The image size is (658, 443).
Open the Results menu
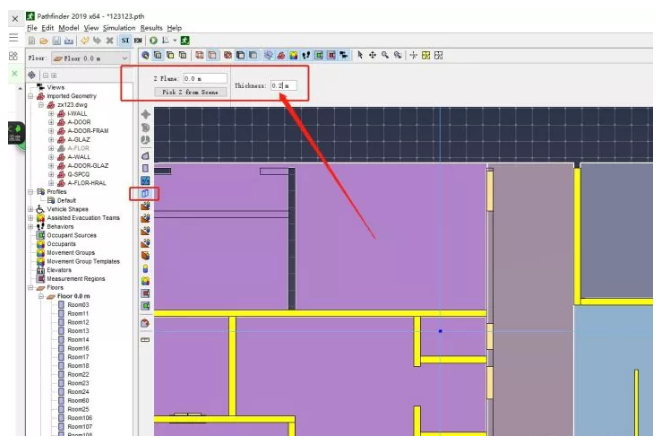(151, 28)
